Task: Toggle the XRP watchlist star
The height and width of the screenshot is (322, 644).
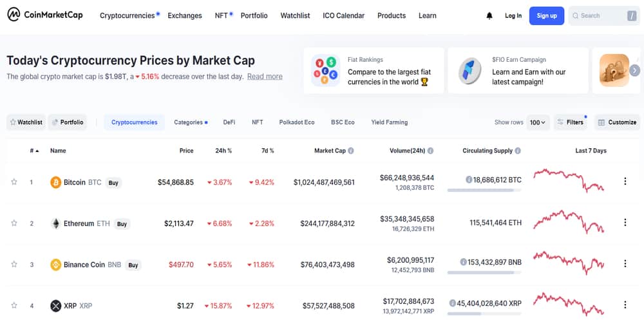Action: click(x=14, y=306)
